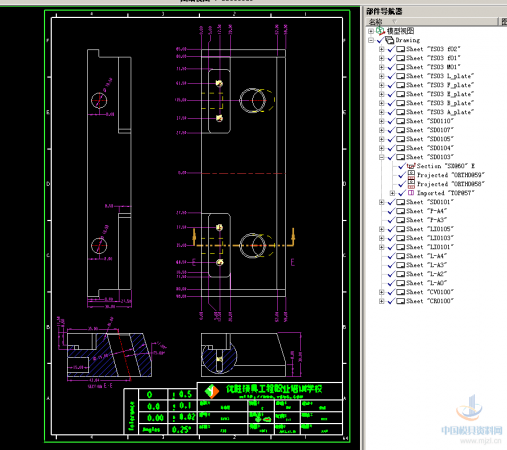Expand the 模型视图 tree node
The image size is (507, 450).
371,31
